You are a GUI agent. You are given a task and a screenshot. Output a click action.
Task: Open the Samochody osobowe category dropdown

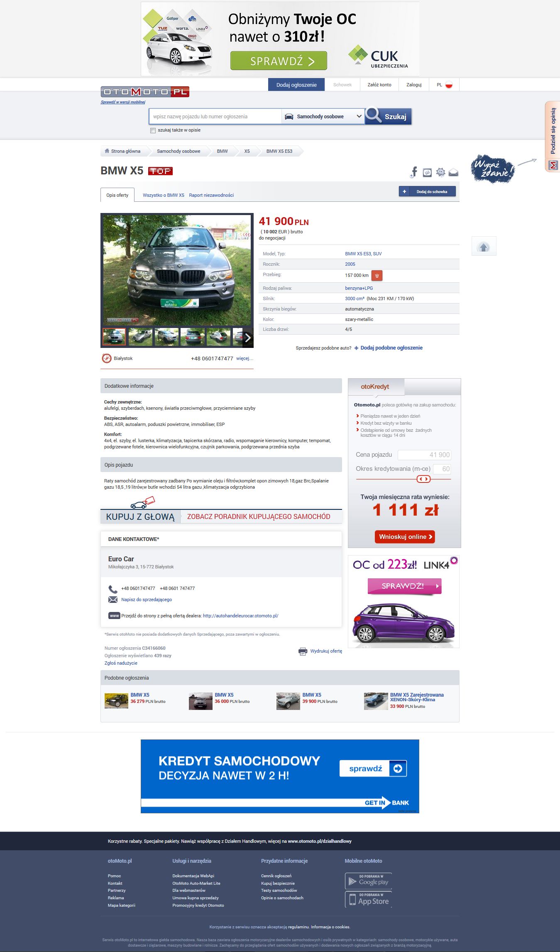323,117
